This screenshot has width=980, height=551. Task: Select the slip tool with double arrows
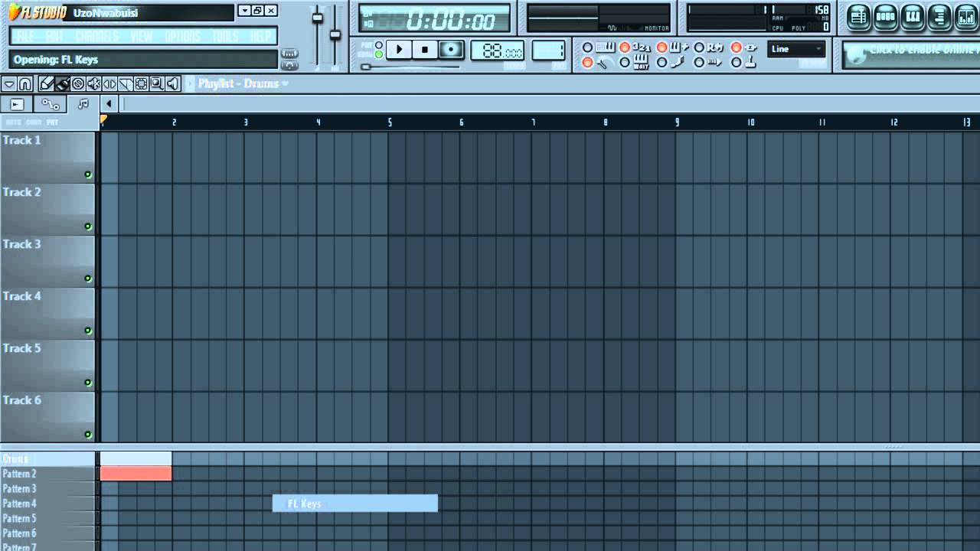pyautogui.click(x=109, y=83)
